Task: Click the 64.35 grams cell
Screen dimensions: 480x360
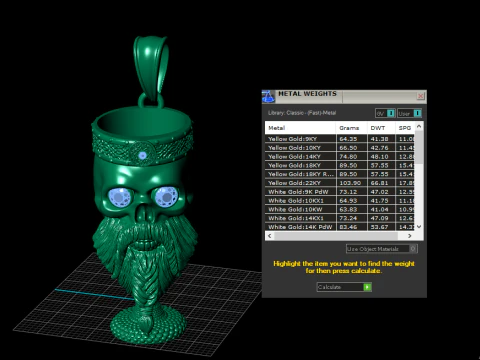Action: click(x=352, y=139)
